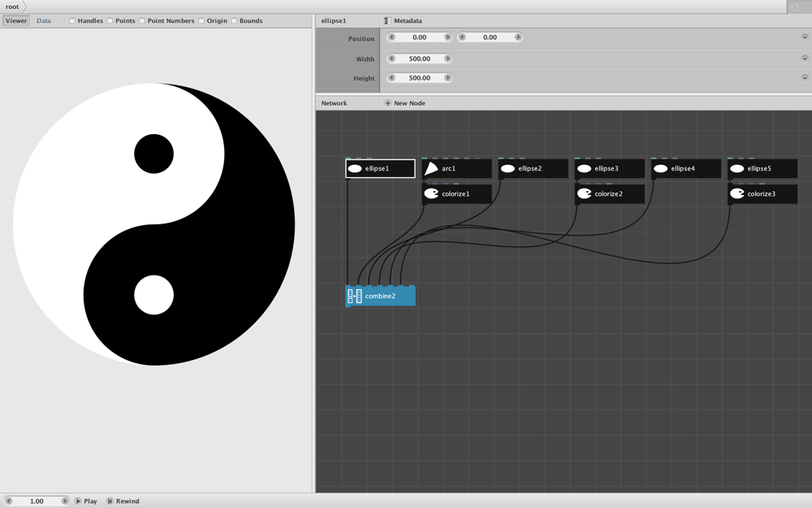Screen dimensions: 812x508
Task: Select the ellipse2 node icon
Action: pos(508,168)
